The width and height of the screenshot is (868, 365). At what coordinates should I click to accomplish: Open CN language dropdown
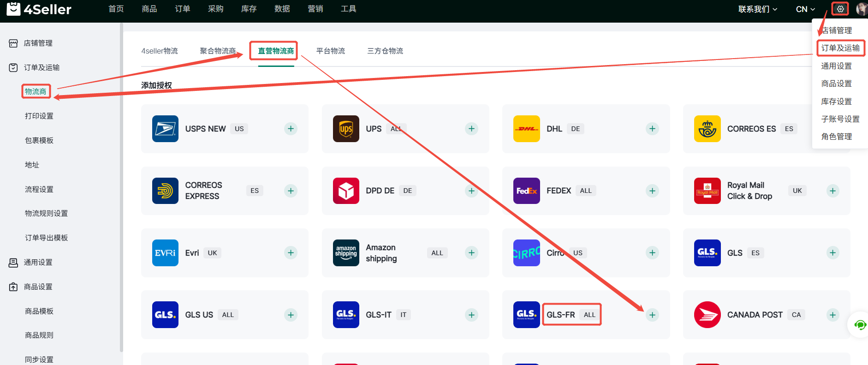[805, 9]
